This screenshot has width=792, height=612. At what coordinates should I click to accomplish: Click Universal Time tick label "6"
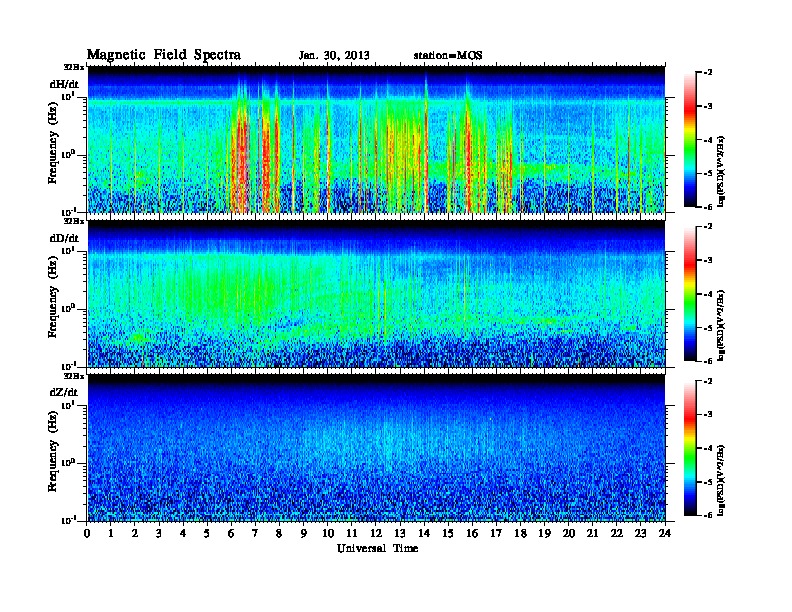tap(231, 534)
